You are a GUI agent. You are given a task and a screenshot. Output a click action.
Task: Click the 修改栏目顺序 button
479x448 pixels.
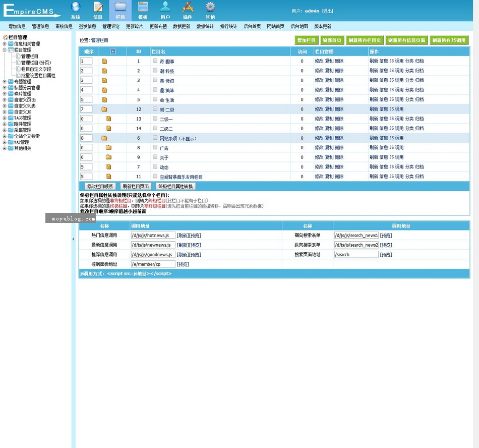click(x=100, y=186)
